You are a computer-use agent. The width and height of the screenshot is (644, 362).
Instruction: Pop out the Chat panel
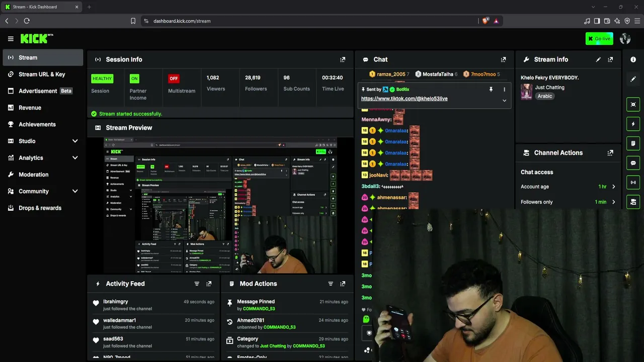click(503, 59)
